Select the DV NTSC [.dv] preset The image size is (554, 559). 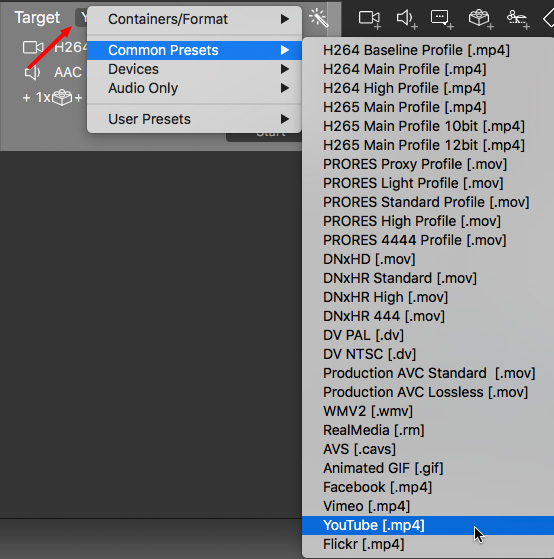(x=428, y=354)
